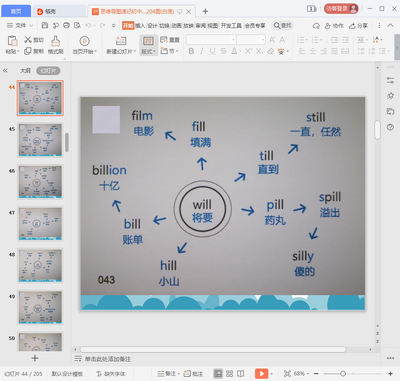Click the guest login (访客登录) button
400x381 pixels.
tap(341, 9)
